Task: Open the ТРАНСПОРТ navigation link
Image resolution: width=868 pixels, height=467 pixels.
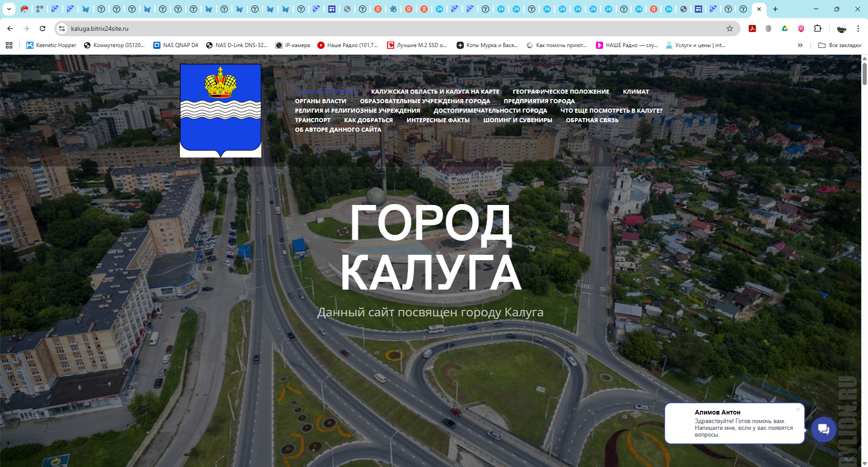Action: pyautogui.click(x=313, y=120)
